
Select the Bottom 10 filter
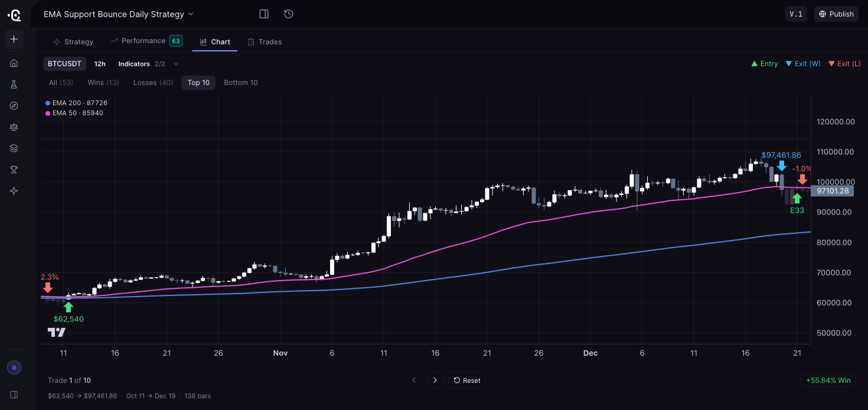[x=241, y=83]
